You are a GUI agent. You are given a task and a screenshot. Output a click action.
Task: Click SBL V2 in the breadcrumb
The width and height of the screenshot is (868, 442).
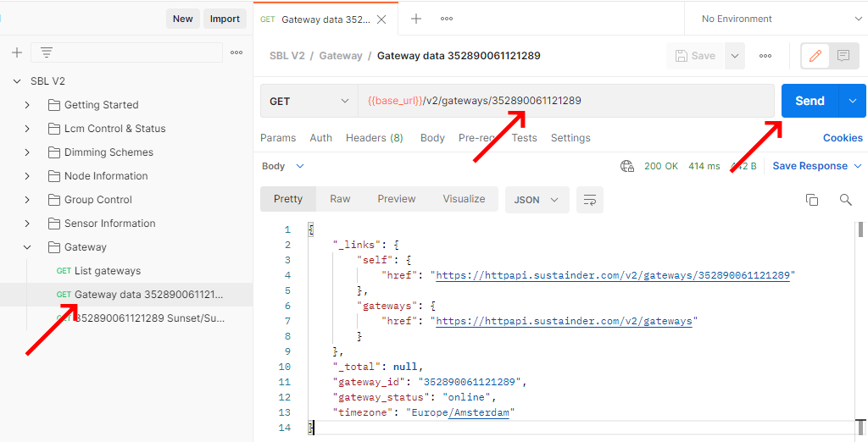coord(287,56)
